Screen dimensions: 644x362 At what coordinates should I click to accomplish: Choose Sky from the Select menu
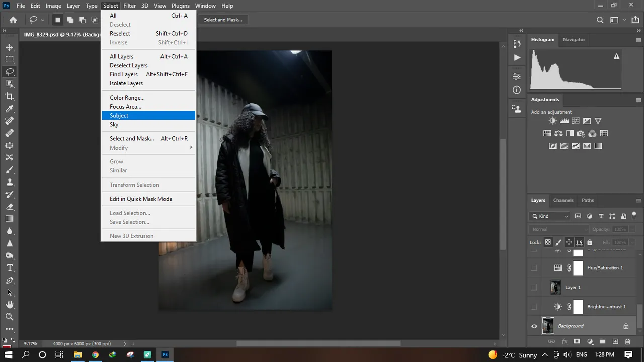click(148, 124)
